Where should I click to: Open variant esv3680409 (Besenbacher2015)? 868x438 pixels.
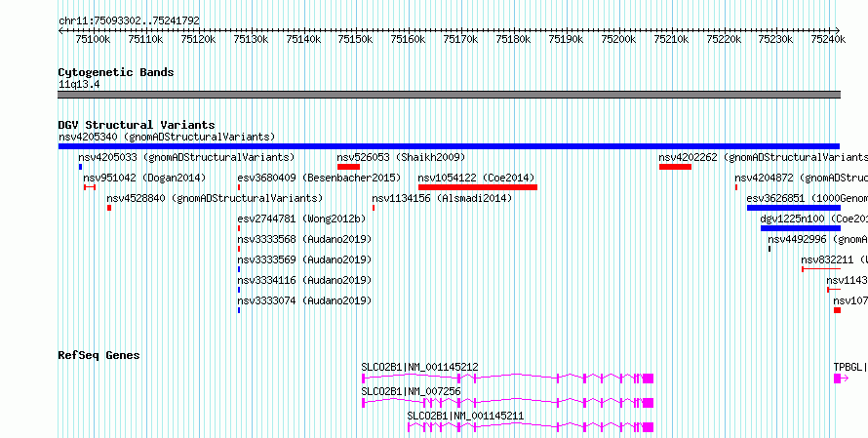[319, 178]
